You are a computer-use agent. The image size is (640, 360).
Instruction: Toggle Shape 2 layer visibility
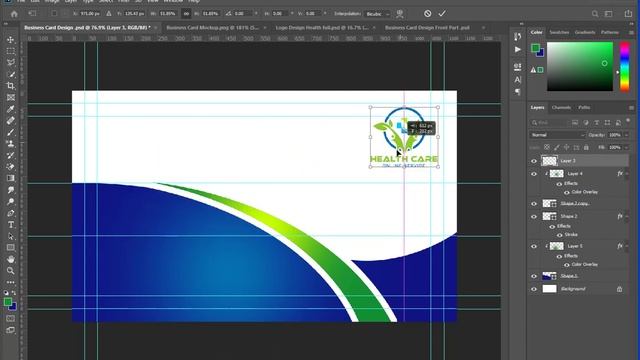(x=534, y=217)
